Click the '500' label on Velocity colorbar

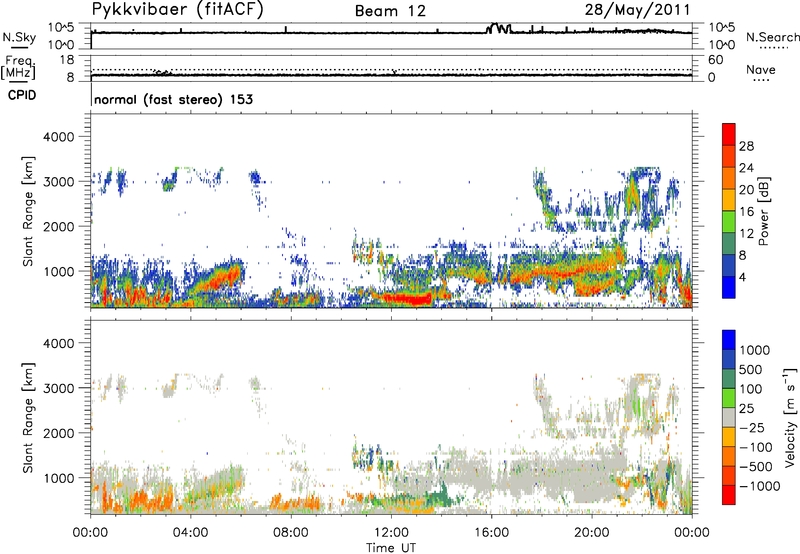pyautogui.click(x=751, y=369)
